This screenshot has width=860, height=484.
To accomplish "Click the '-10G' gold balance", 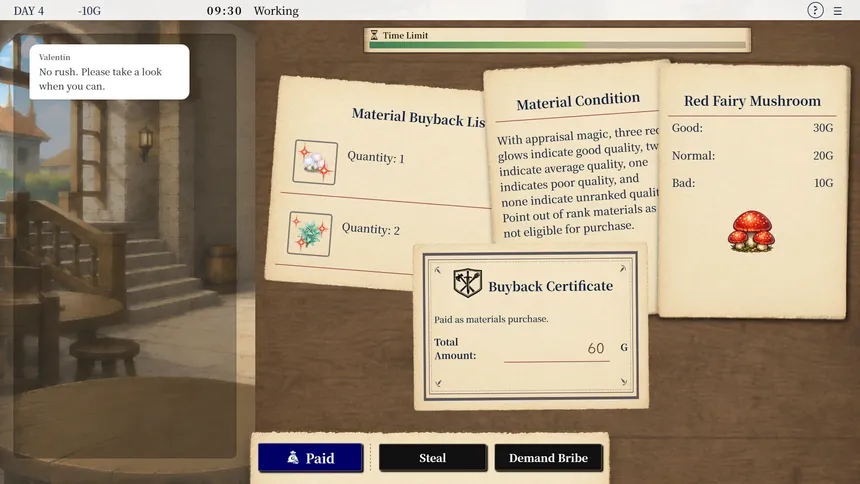I will coord(89,11).
